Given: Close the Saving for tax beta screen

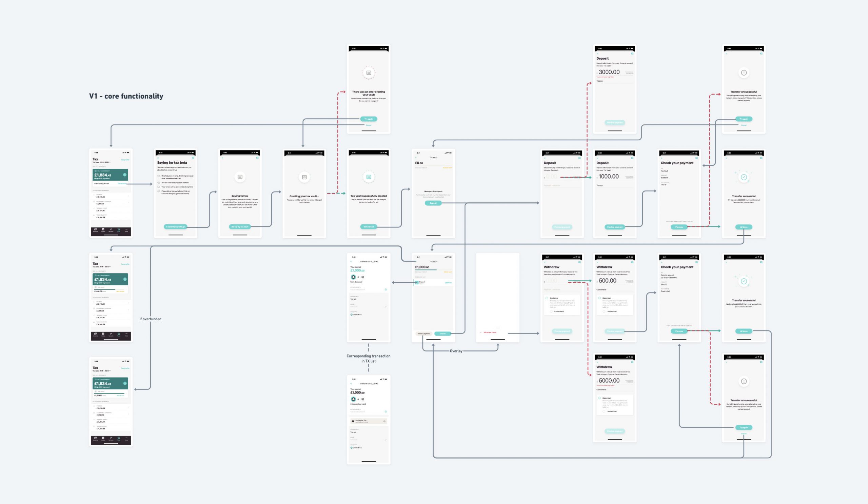Looking at the screenshot, I should (158, 158).
